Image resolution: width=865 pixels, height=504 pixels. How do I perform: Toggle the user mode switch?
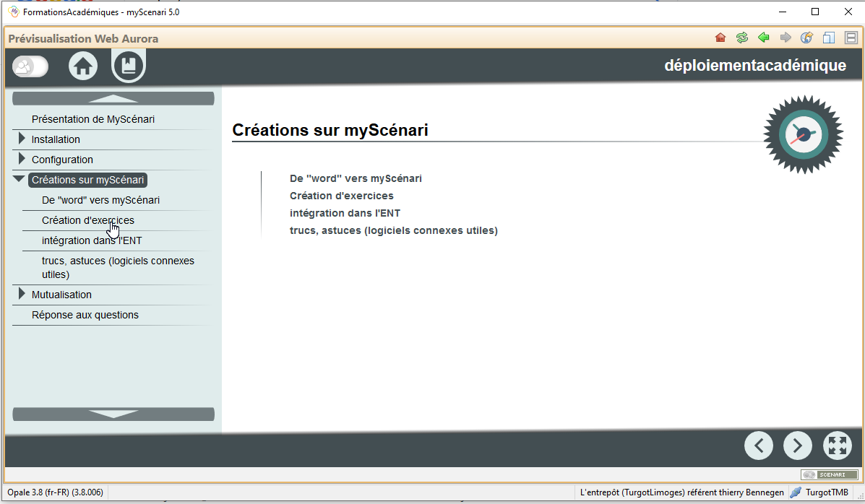30,66
